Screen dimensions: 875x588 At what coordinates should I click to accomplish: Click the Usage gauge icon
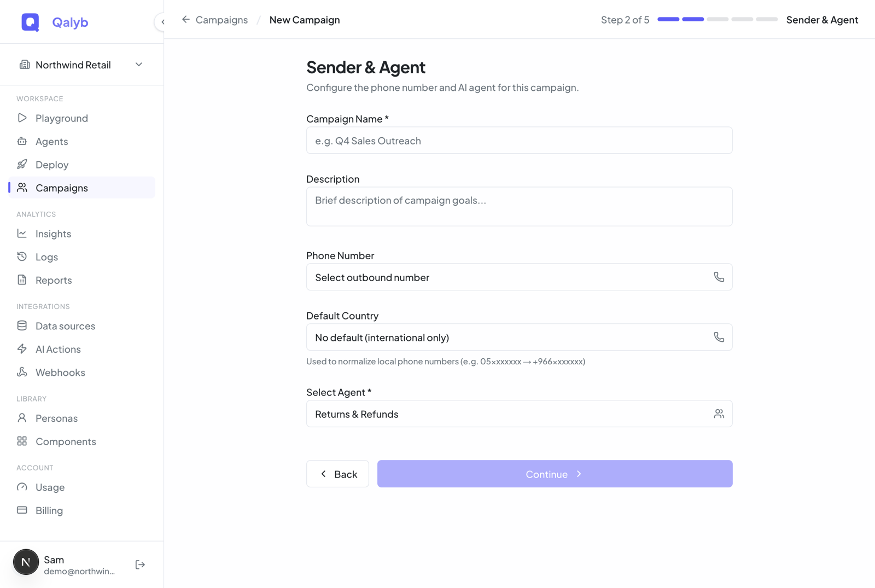(x=22, y=487)
